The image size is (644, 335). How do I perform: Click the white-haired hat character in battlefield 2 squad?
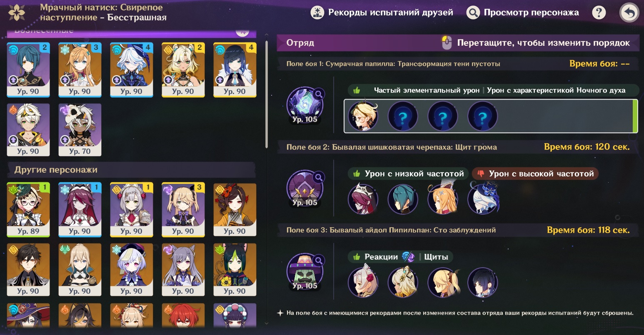point(483,200)
